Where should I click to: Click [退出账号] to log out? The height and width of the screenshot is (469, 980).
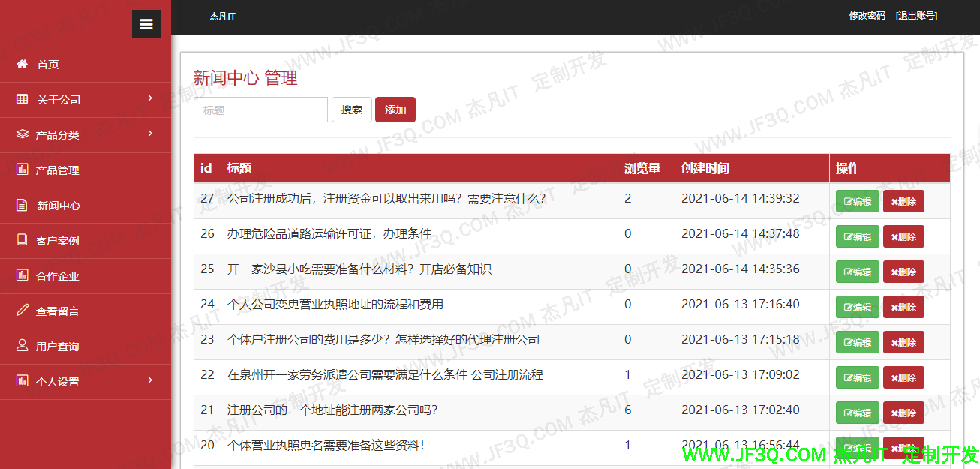[x=916, y=14]
